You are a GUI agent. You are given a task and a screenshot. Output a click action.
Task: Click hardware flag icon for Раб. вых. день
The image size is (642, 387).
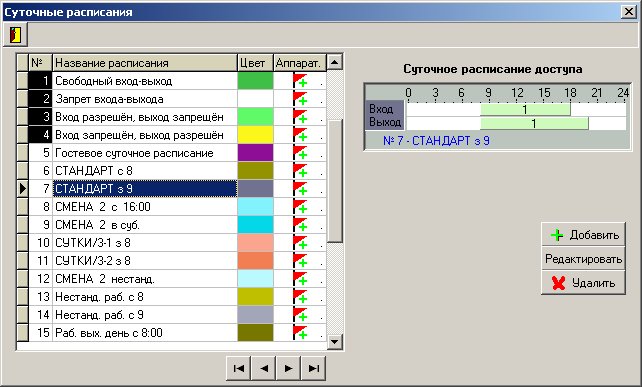coord(301,333)
